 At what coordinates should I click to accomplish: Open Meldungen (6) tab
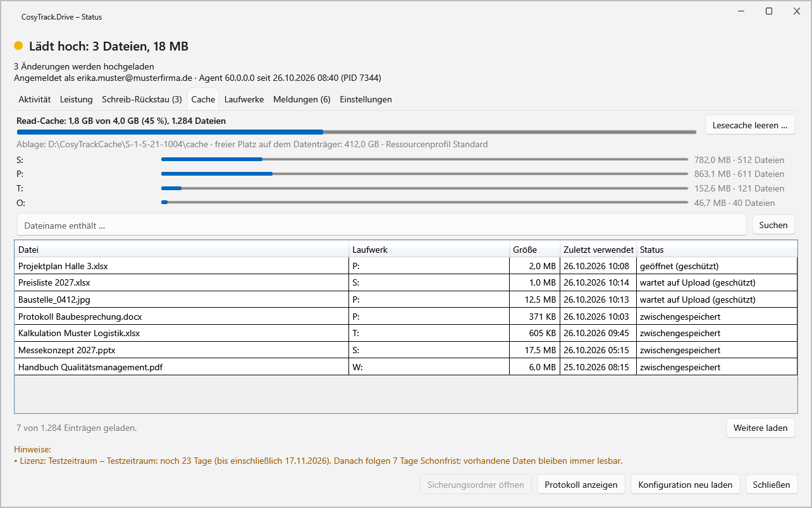click(x=302, y=99)
